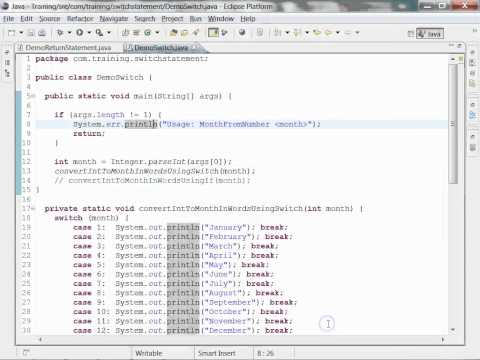Click the New Java Class icon
The width and height of the screenshot is (480, 360).
click(x=148, y=33)
